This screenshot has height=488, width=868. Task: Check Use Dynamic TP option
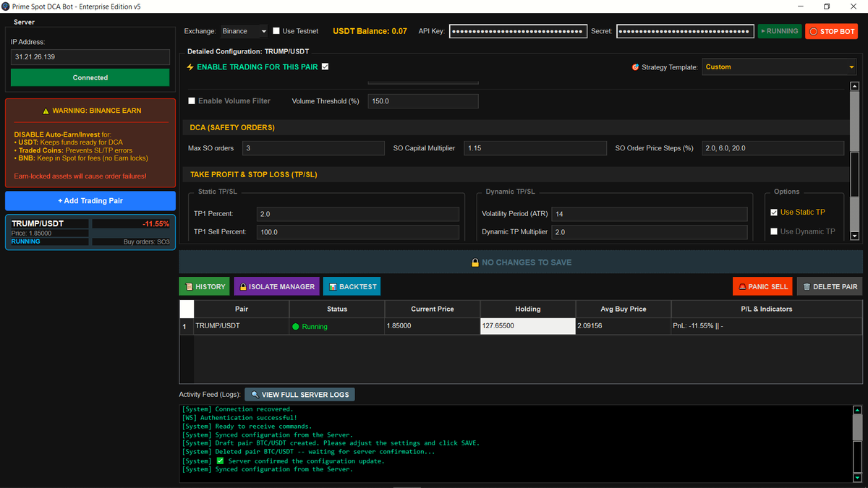point(775,231)
